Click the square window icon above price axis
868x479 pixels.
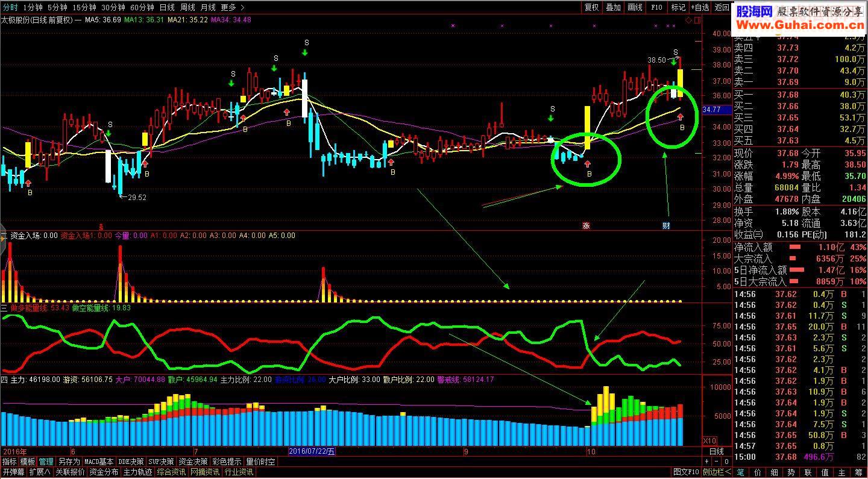pos(698,19)
